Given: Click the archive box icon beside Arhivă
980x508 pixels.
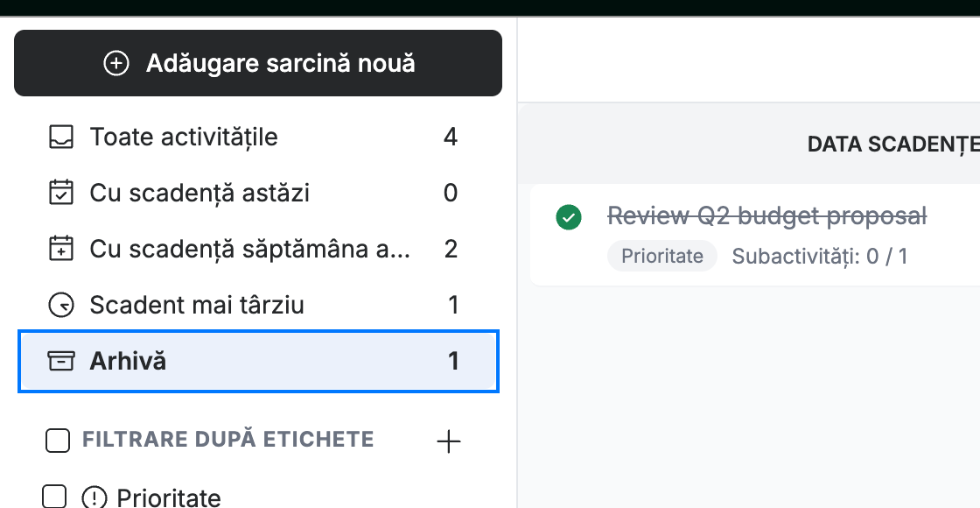Looking at the screenshot, I should [x=61, y=361].
